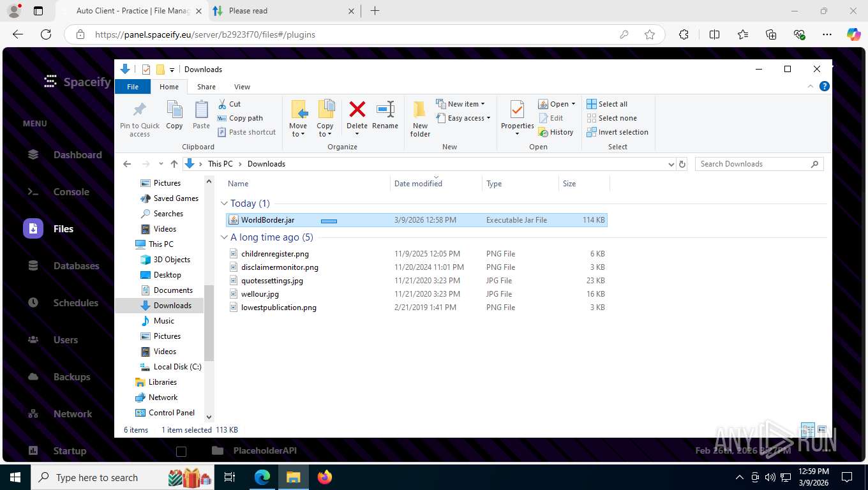Viewport: 868px width, 490px height.
Task: Select quotessettings.jpg file
Action: tap(417, 281)
